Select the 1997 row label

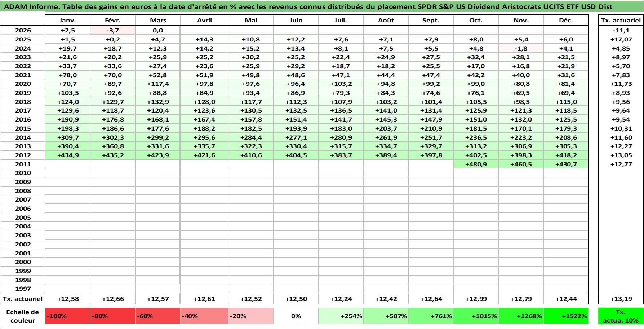[x=23, y=289]
